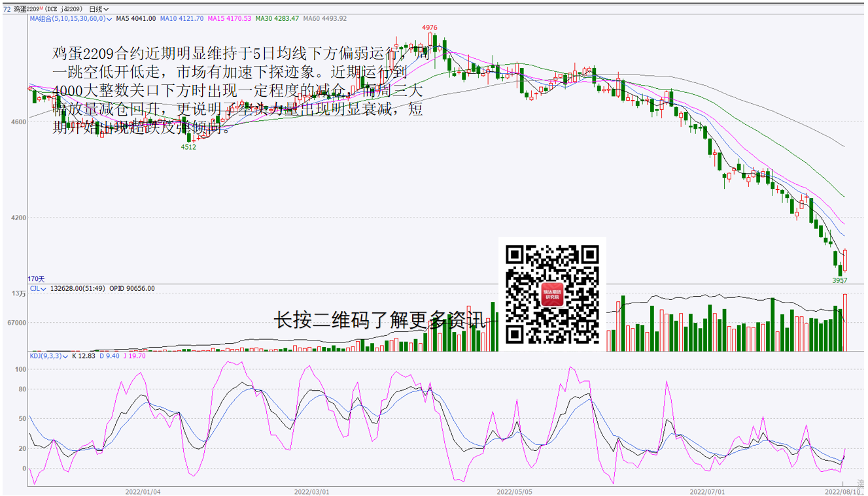
Task: Select the 2022/05/05 date on the axis
Action: coord(513,490)
